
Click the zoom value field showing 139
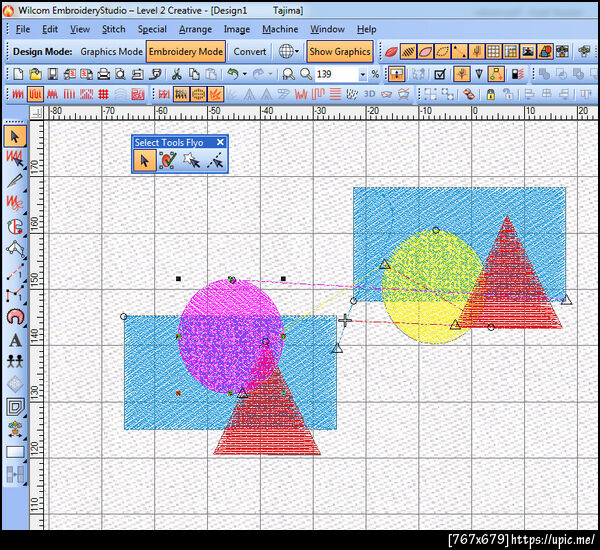(336, 74)
